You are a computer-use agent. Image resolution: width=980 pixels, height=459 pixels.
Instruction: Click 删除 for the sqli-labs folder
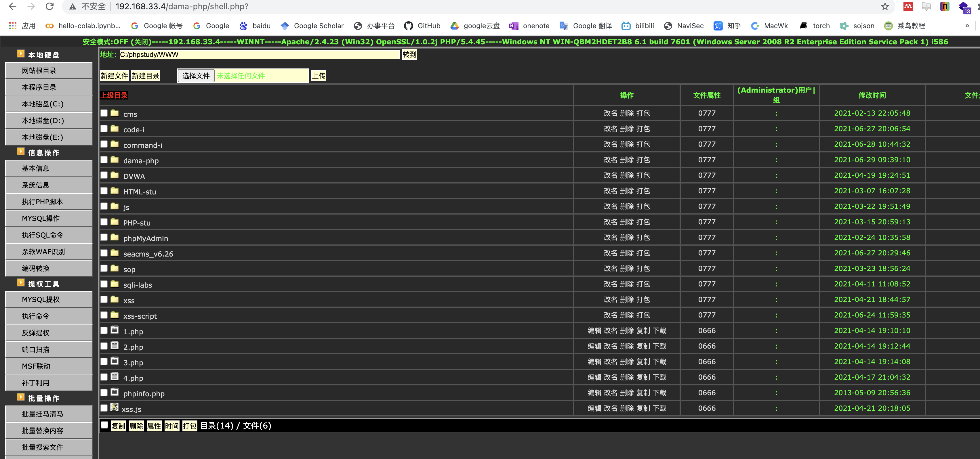coord(627,284)
